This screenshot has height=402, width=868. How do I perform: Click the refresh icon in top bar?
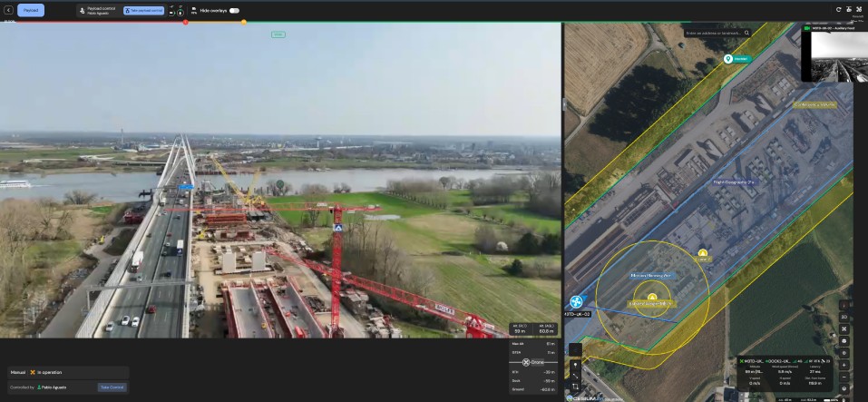pyautogui.click(x=838, y=10)
